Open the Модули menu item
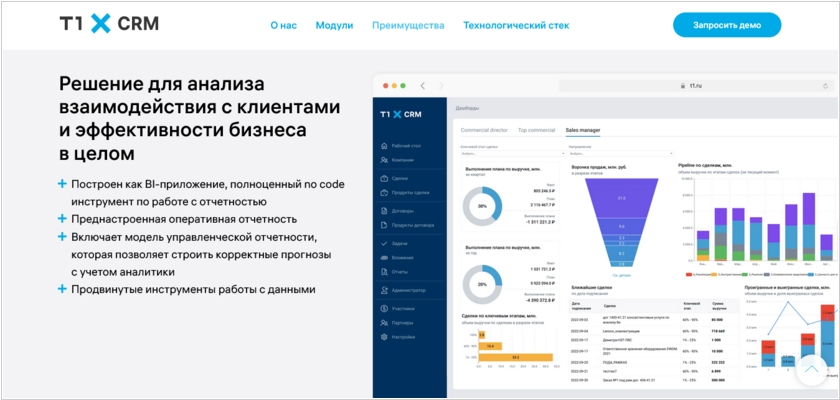Viewport: 840px width, 400px height. pos(334,25)
